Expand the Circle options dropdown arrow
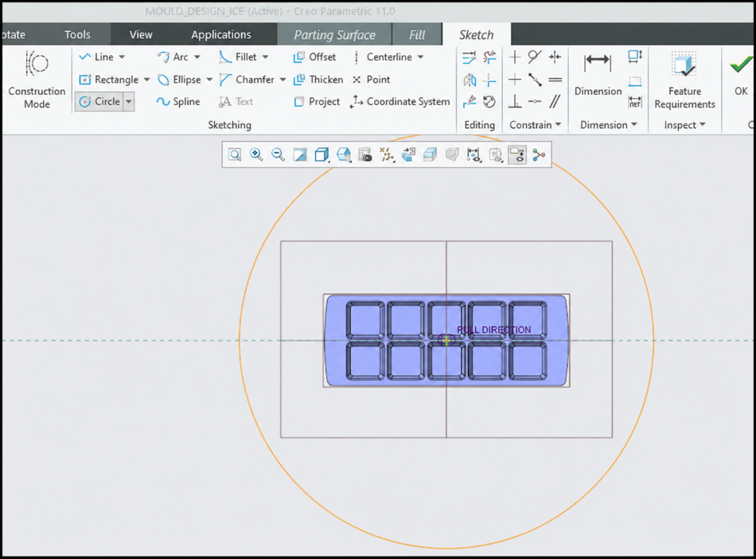Viewport: 756px width, 559px height. (129, 102)
